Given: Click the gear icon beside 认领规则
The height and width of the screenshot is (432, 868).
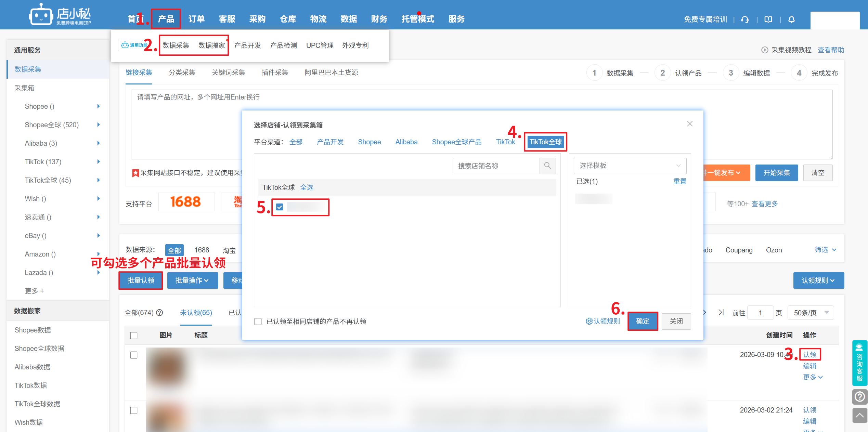Looking at the screenshot, I should 589,321.
